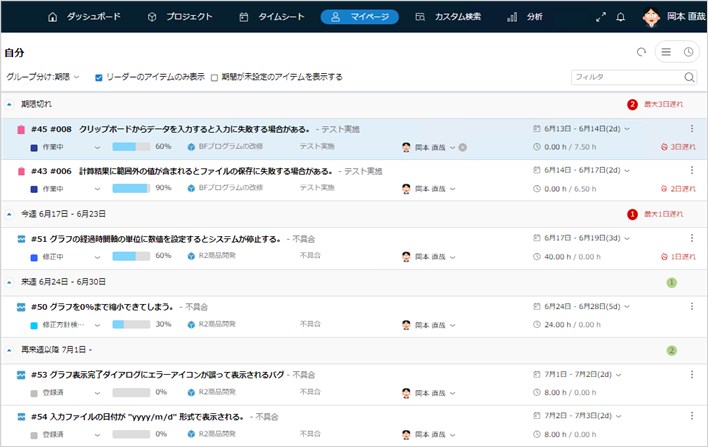Viewport: 708px width, 447px height.
Task: Click the refresh icon
Action: (x=641, y=52)
